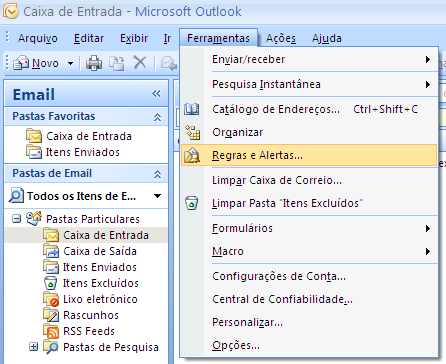The image size is (446, 364).
Task: Click the Move to Folder toolbar icon
Action: coord(117,63)
